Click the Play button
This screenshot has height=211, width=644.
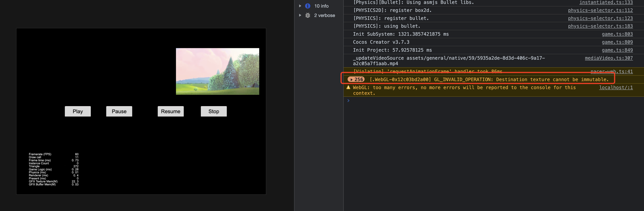[78, 111]
